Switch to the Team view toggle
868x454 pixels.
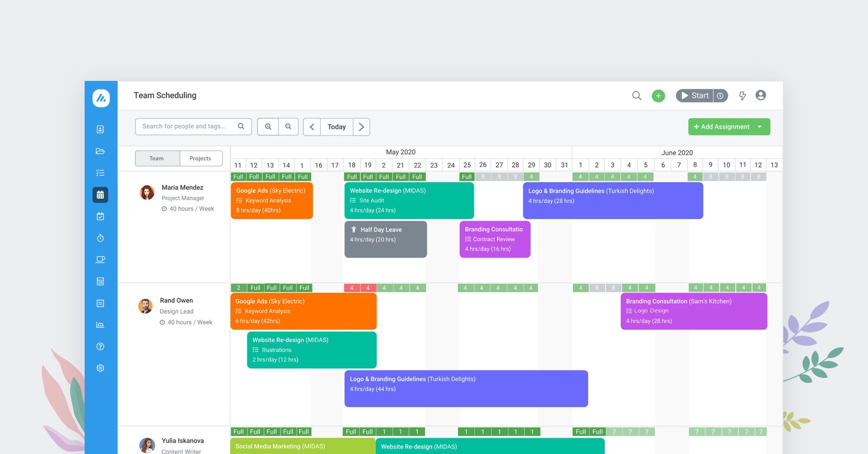pos(157,158)
